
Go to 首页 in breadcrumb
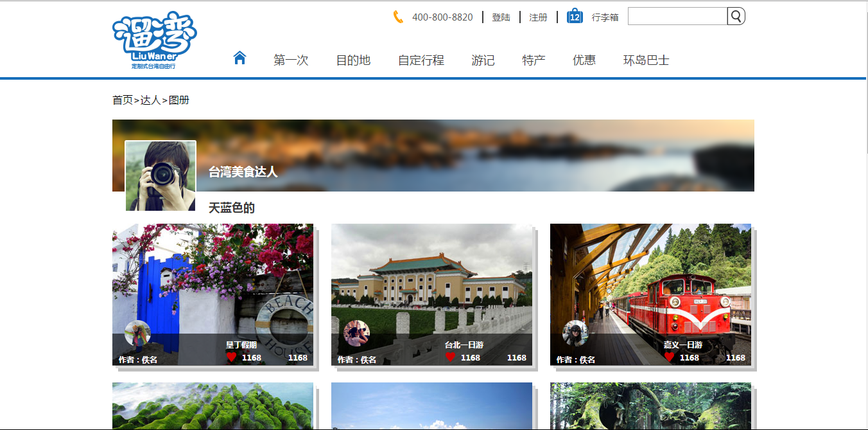pos(123,100)
